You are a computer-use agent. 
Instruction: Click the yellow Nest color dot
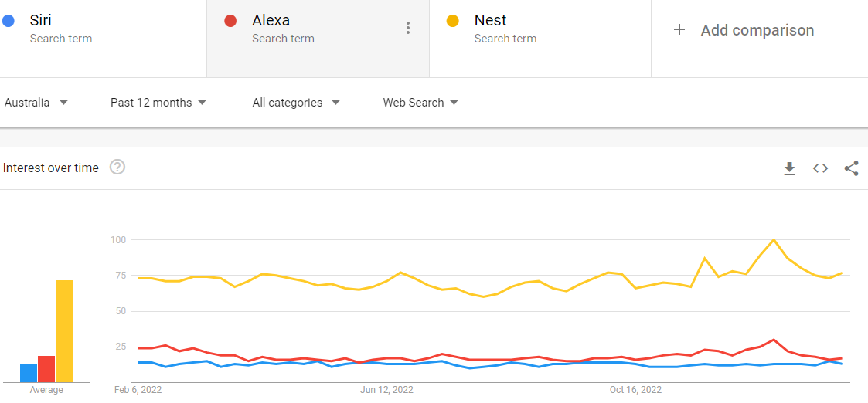tap(453, 21)
